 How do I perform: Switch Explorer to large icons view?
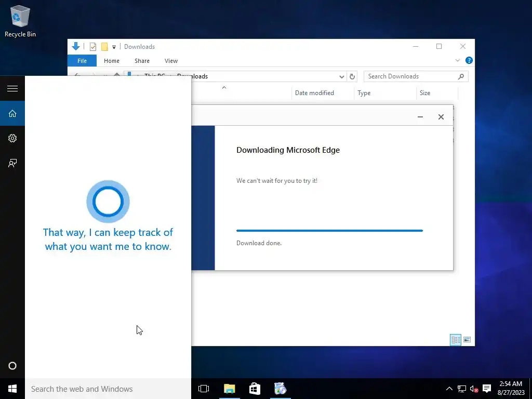coord(467,340)
